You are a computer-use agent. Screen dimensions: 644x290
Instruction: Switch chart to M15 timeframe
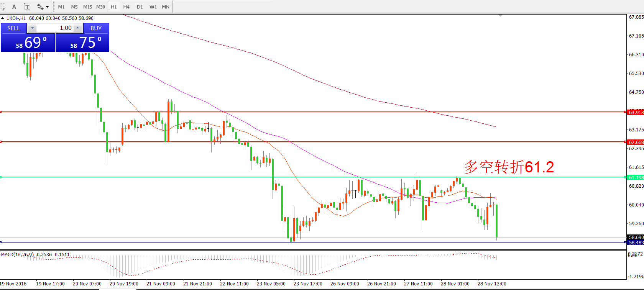87,7
